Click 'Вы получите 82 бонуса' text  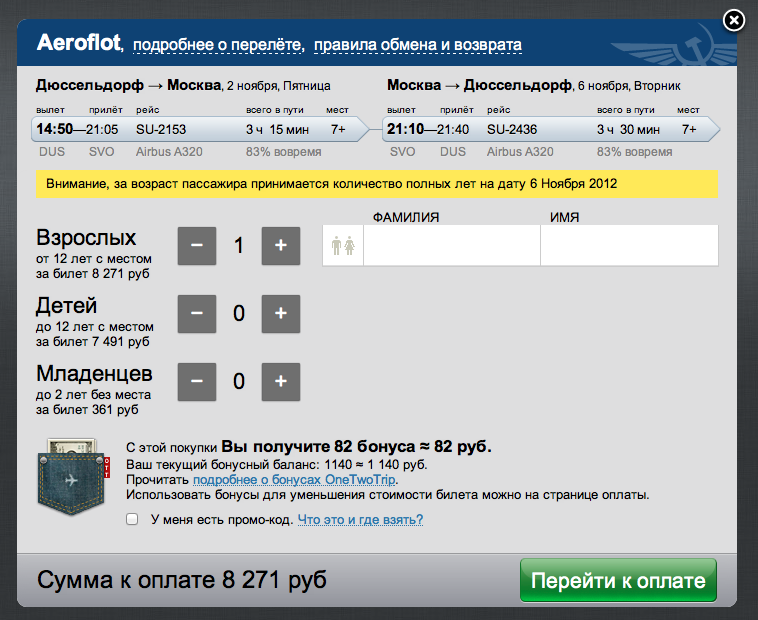coord(318,446)
